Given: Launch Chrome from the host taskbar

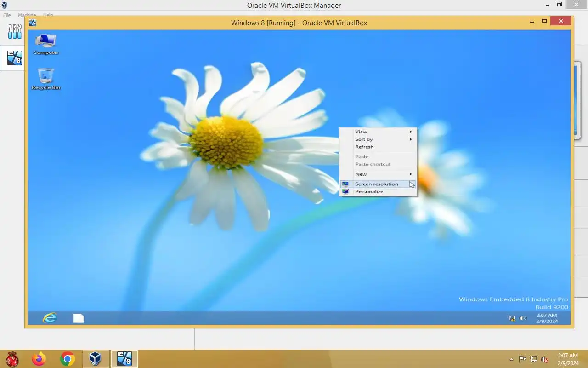Looking at the screenshot, I should click(68, 359).
